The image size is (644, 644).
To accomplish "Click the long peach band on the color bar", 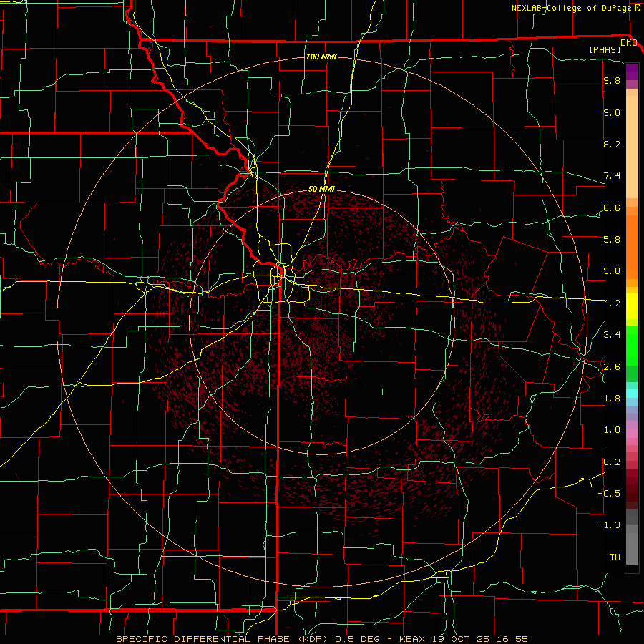I will (632, 147).
